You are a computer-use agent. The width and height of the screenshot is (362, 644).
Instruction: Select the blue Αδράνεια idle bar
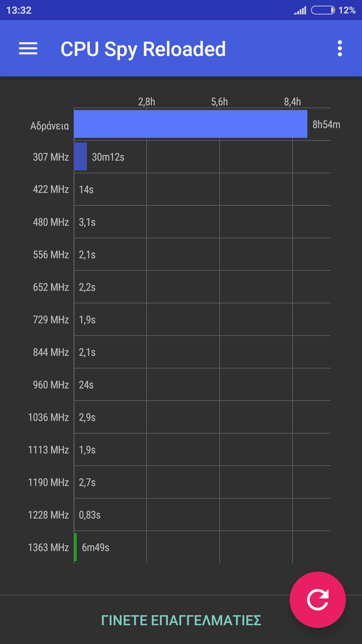pos(190,124)
